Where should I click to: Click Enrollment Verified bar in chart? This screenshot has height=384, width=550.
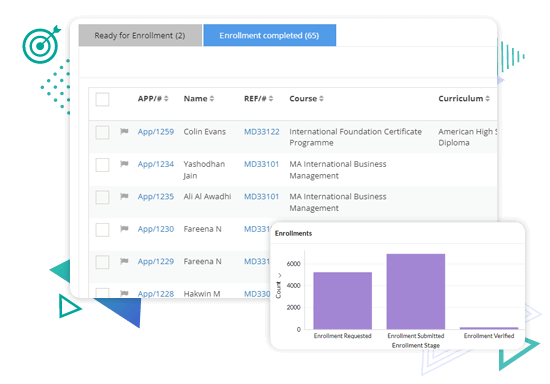click(x=489, y=328)
